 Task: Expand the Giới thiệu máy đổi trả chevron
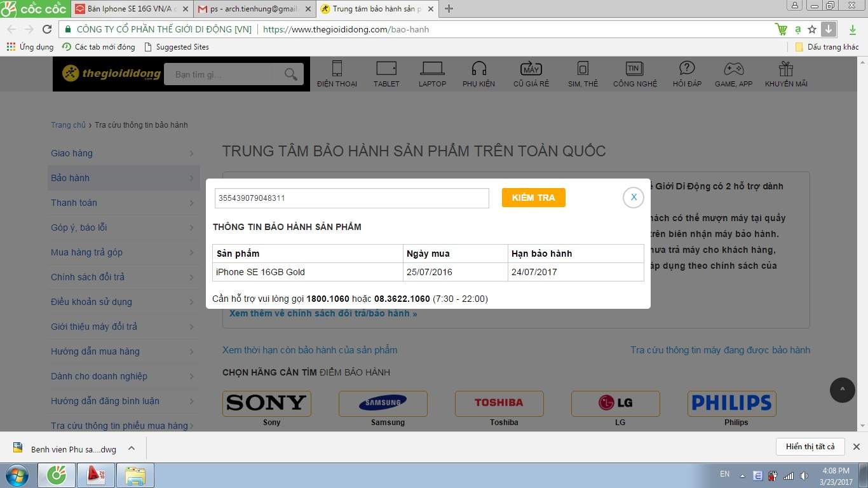pos(191,327)
